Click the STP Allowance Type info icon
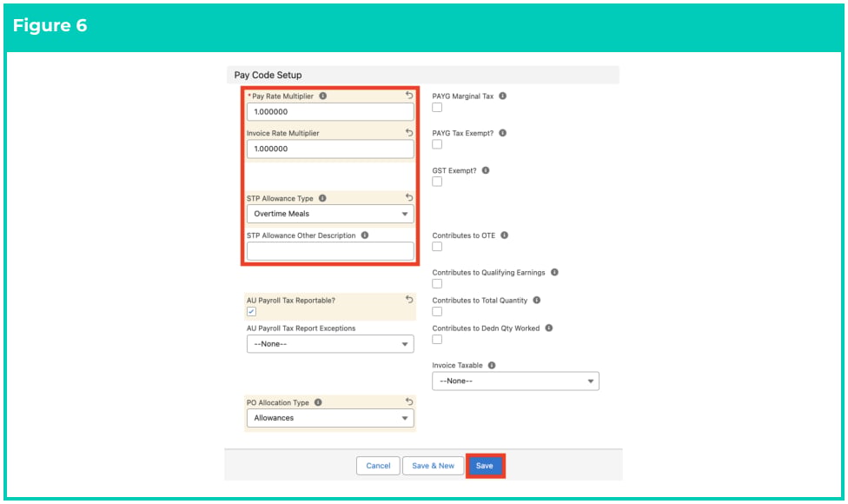This screenshot has width=848, height=504. coord(322,198)
